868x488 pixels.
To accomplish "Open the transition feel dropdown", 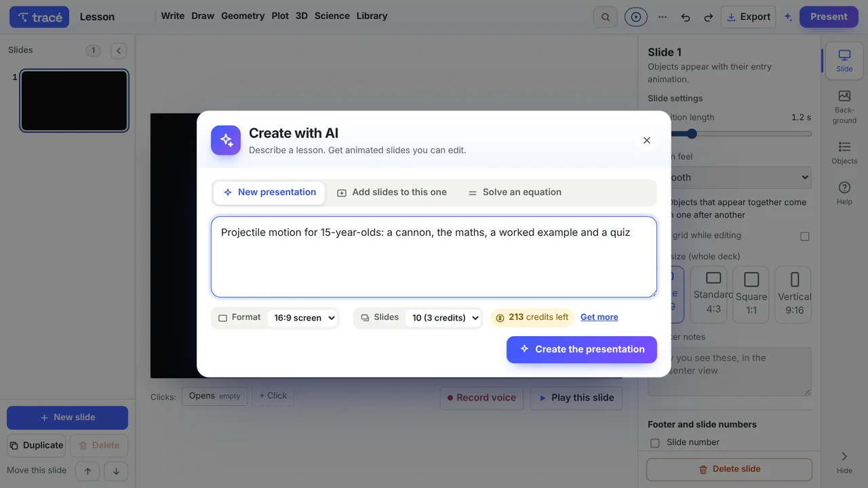I will [730, 178].
